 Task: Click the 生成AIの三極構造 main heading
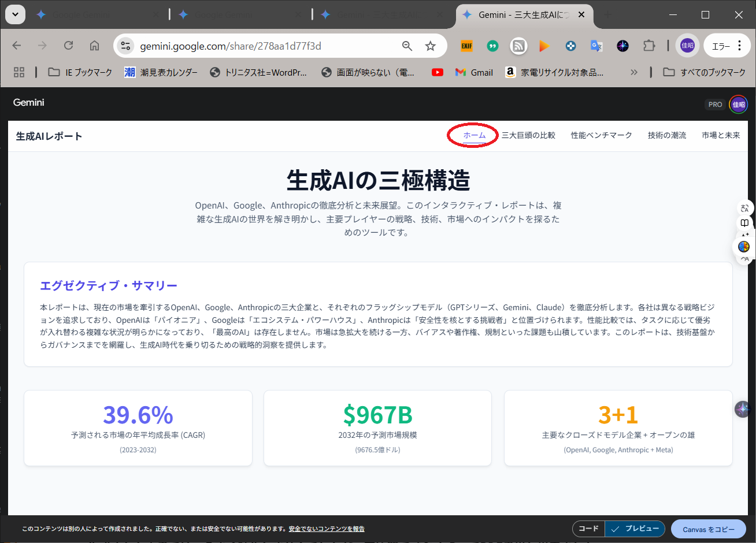tap(378, 180)
